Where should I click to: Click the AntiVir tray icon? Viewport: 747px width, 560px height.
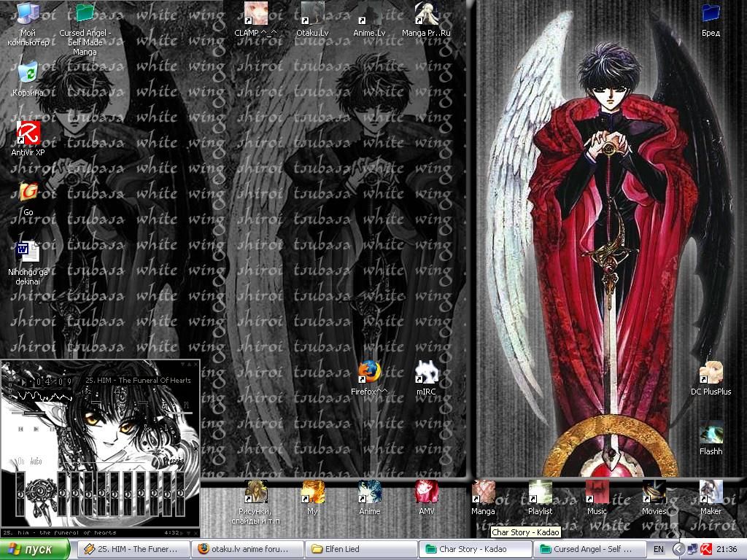tap(705, 549)
